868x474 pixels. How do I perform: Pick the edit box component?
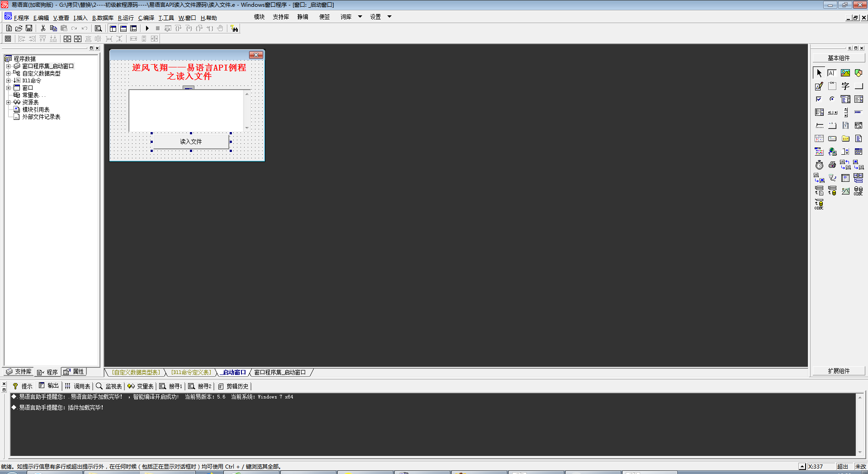832,73
